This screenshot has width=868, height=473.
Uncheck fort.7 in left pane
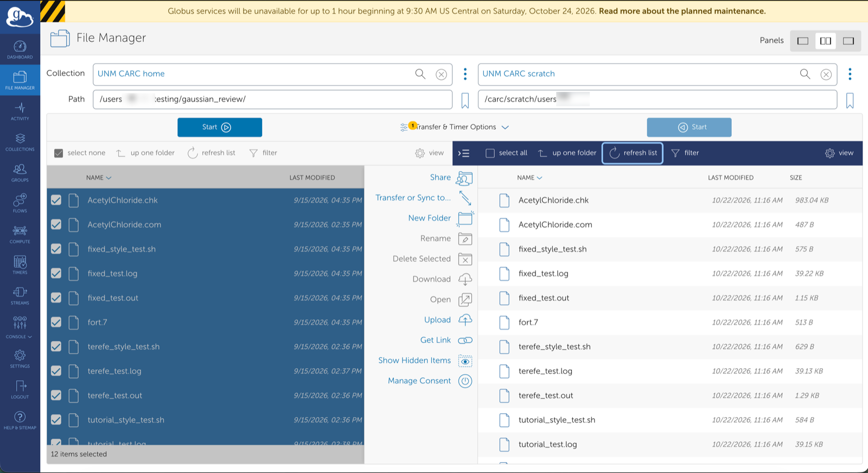pos(56,322)
